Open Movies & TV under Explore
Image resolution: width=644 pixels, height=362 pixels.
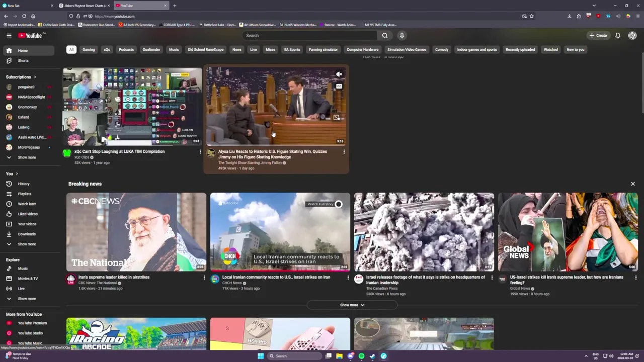pos(28,279)
